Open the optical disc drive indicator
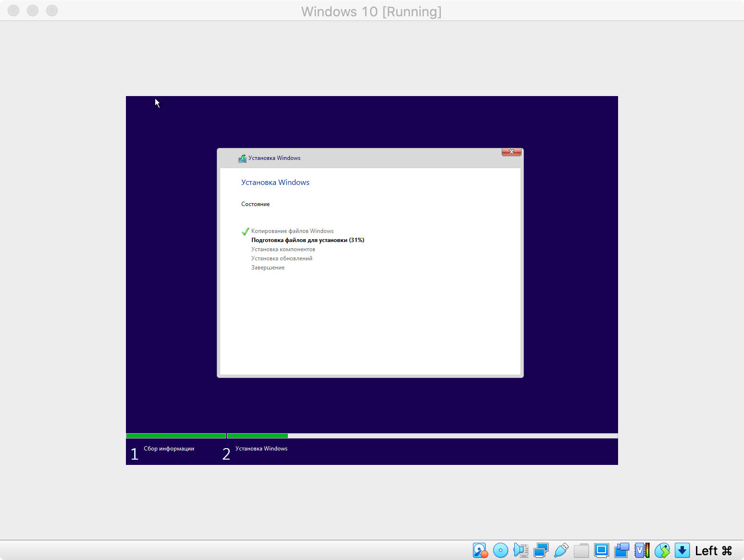Image resolution: width=744 pixels, height=560 pixels. [500, 550]
